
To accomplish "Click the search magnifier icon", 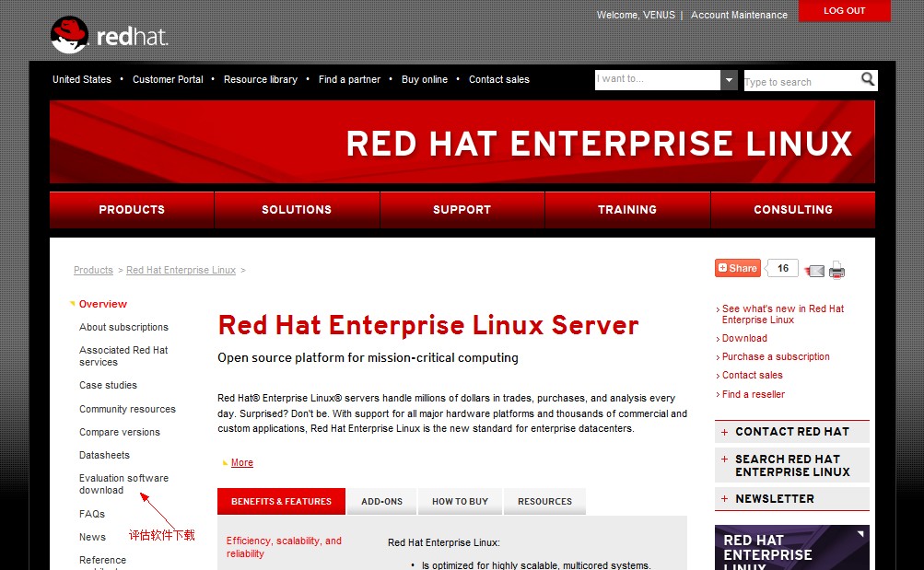I will (868, 79).
